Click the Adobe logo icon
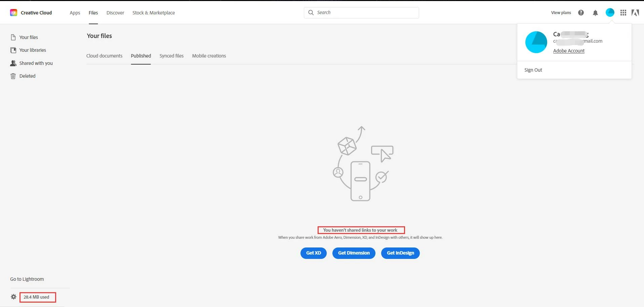The image size is (644, 307). coord(635,13)
